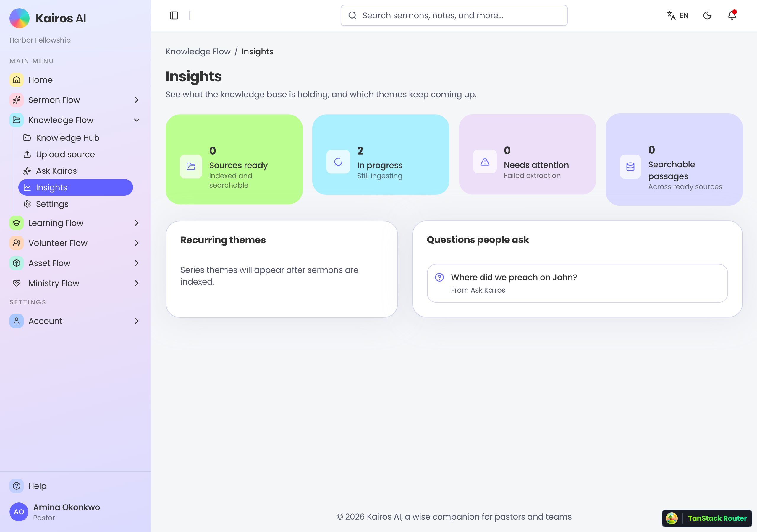Click the Recurring themes heading
The image size is (757, 532).
tap(223, 240)
